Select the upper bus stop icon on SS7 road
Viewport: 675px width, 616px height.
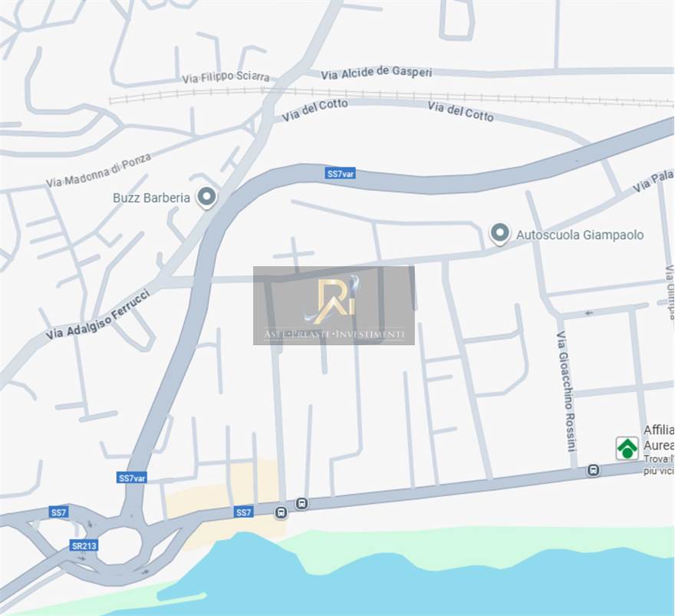pos(301,503)
